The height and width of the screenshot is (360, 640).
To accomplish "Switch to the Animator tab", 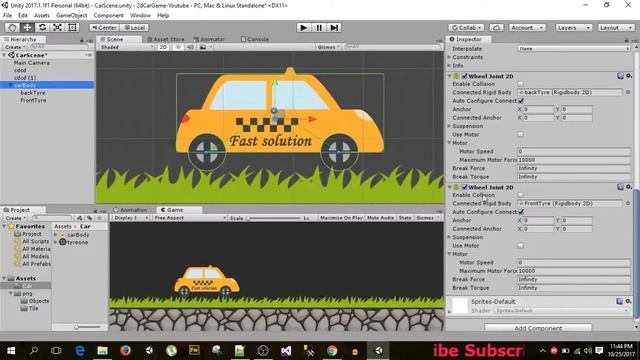I will 209,39.
